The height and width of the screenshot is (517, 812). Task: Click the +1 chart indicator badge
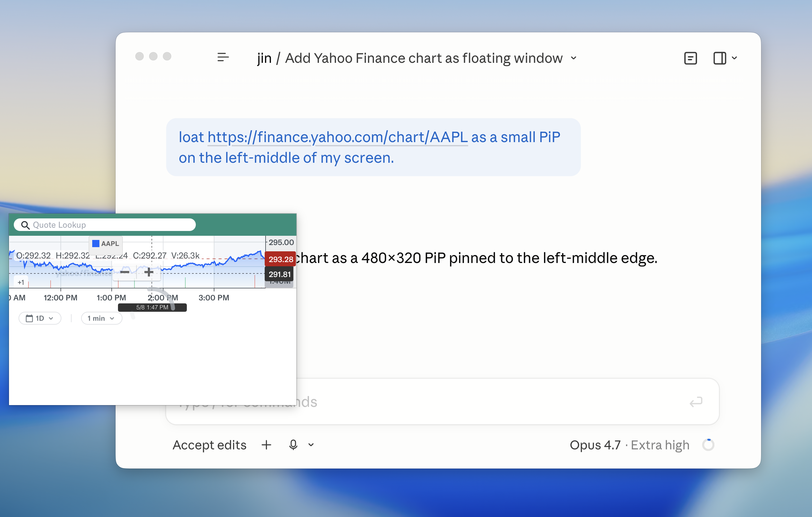(21, 282)
